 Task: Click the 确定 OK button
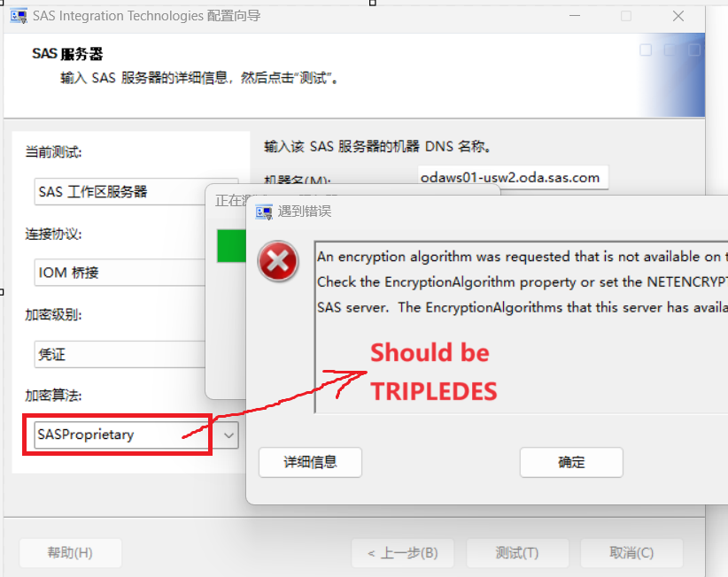point(571,462)
